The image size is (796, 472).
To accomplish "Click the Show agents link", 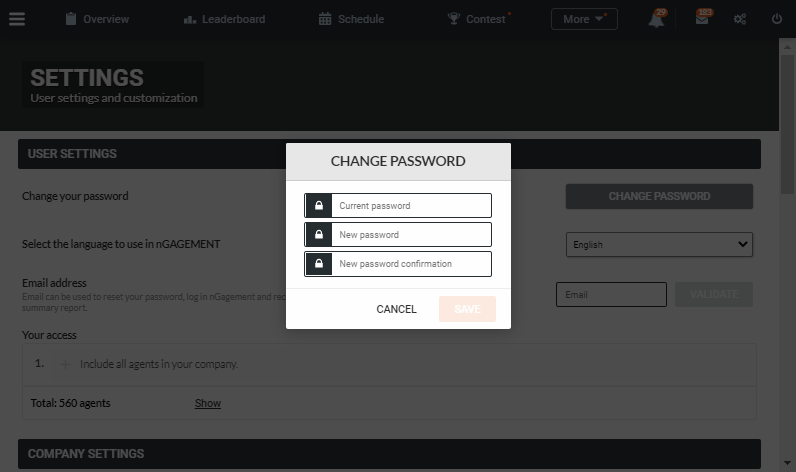I will [208, 403].
